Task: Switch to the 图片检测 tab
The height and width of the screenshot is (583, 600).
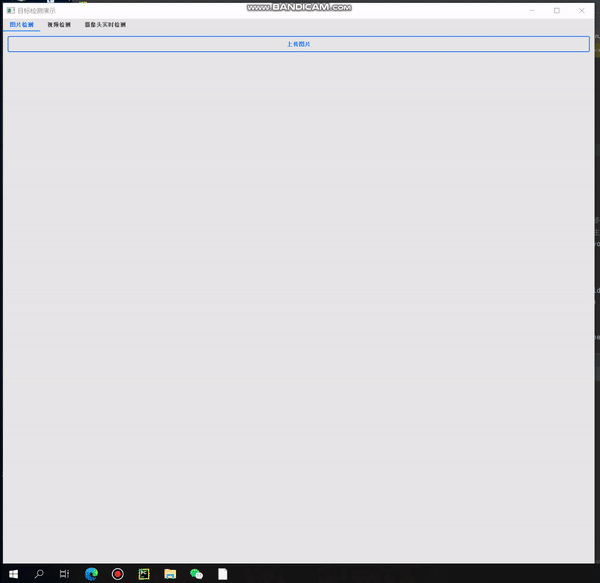Action: click(x=21, y=24)
